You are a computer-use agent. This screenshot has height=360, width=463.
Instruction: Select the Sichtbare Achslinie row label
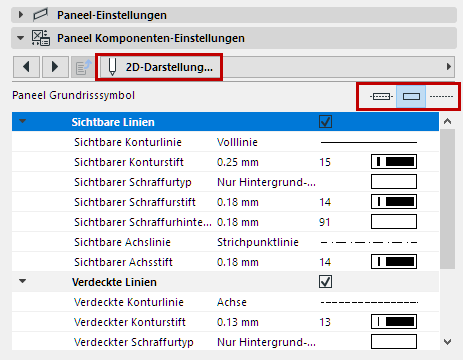pyautogui.click(x=122, y=242)
